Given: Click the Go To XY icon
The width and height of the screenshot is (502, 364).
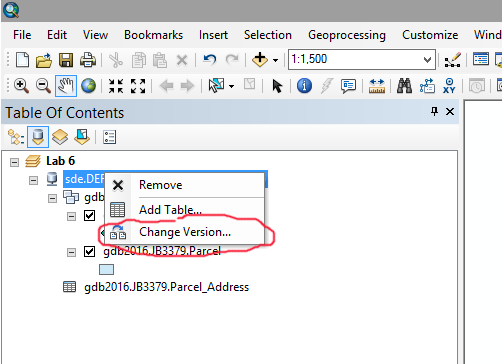Looking at the screenshot, I should coord(449,86).
